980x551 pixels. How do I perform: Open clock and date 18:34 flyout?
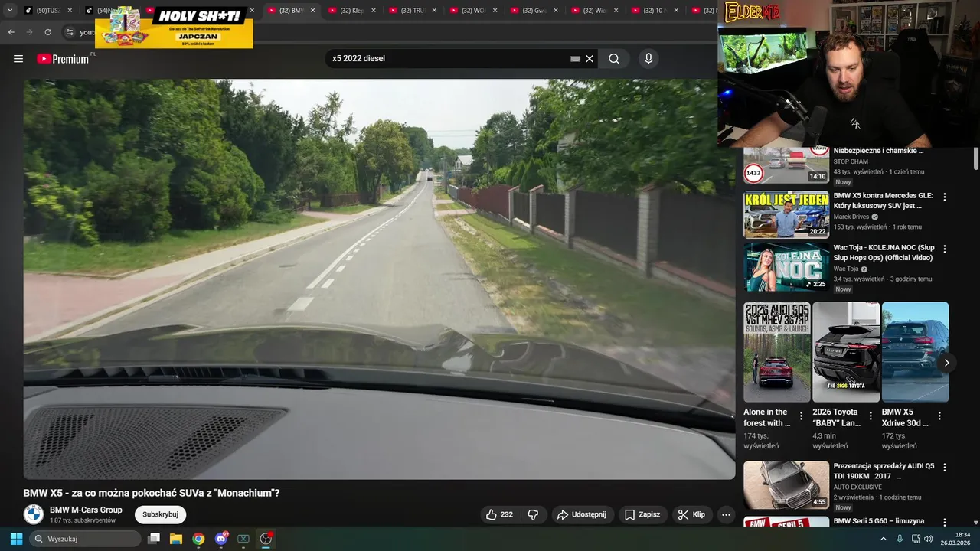pyautogui.click(x=955, y=539)
